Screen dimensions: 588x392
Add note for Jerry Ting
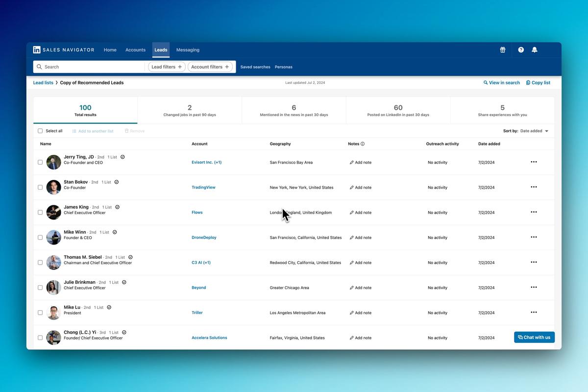click(361, 162)
